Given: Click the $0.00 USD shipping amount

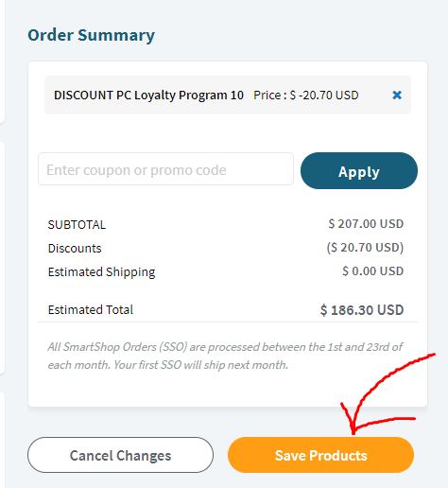Looking at the screenshot, I should [373, 271].
